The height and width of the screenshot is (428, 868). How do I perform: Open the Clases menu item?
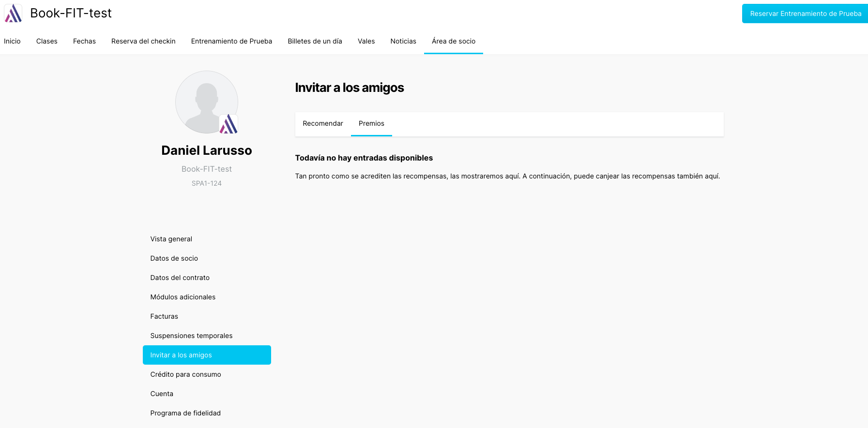click(47, 41)
